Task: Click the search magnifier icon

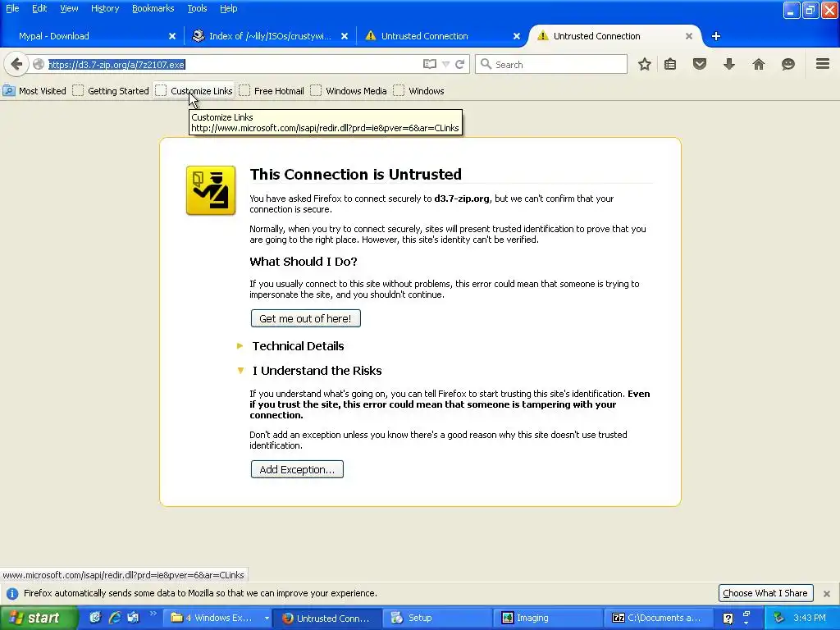Action: point(486,64)
